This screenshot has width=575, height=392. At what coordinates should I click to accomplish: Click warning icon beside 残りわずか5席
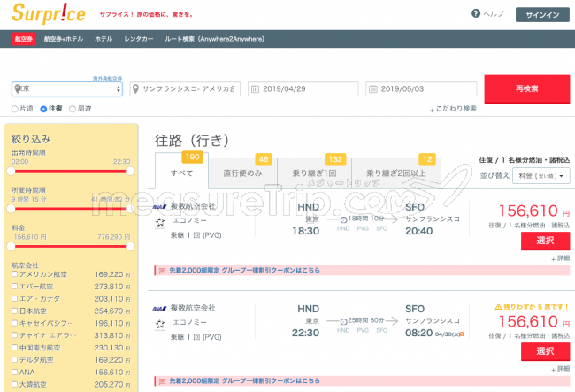tap(498, 307)
